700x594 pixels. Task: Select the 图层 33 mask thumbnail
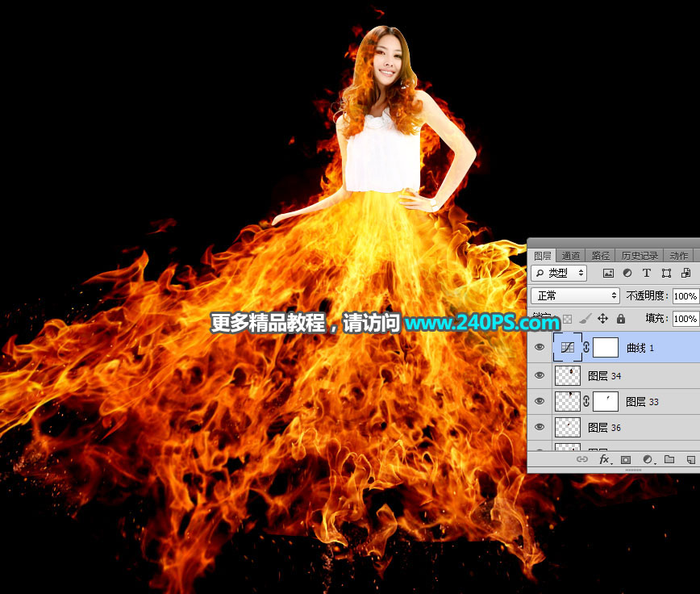(x=606, y=401)
